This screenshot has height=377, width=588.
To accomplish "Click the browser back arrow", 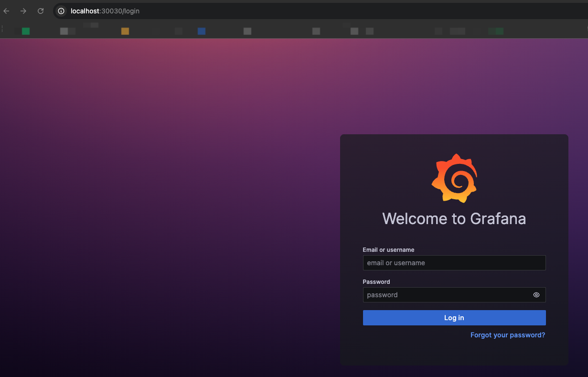I will coord(7,11).
